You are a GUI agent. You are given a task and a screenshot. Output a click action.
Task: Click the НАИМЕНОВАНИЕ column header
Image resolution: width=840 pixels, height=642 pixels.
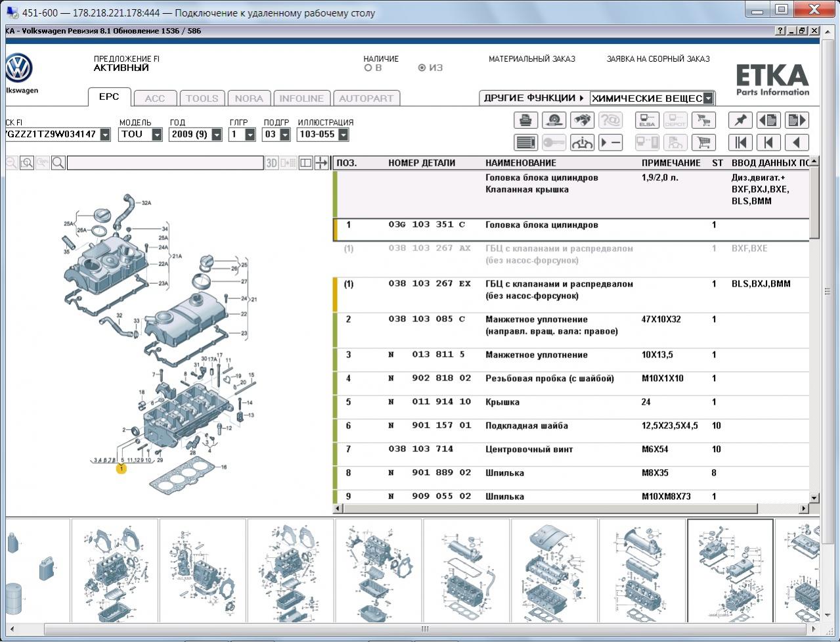click(x=521, y=163)
